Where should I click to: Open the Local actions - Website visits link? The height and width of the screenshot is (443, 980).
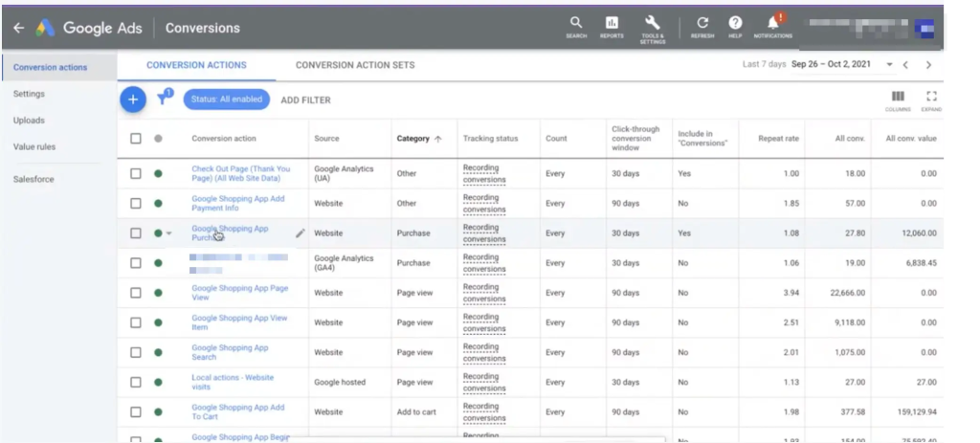coord(233,383)
